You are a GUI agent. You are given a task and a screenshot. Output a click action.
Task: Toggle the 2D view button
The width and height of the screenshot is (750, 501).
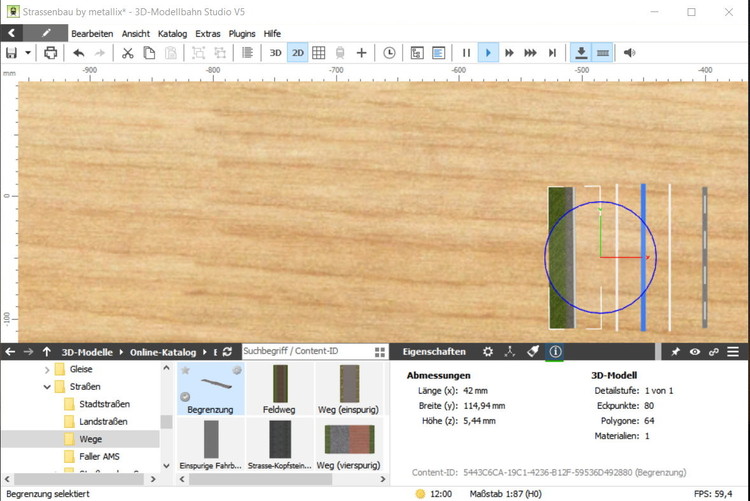point(297,53)
